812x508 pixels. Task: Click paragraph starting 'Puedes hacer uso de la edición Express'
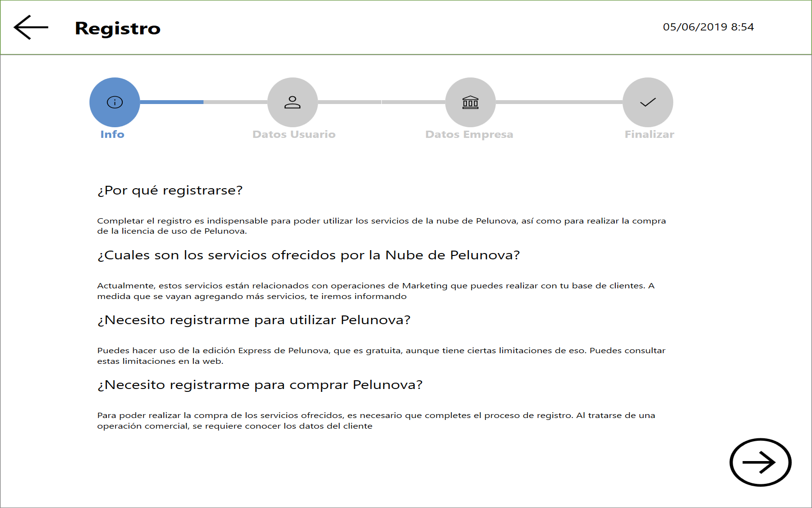click(381, 356)
